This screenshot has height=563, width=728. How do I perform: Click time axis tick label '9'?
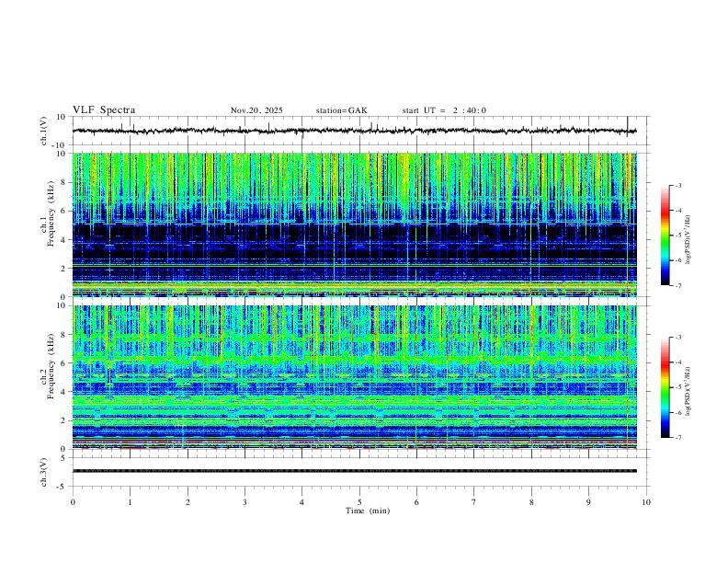(588, 502)
